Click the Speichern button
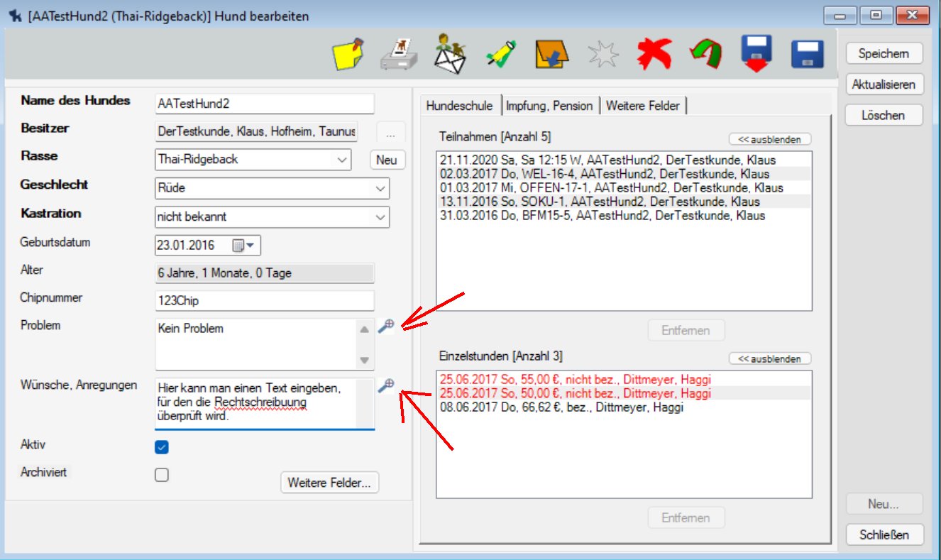The height and width of the screenshot is (560, 941). [x=884, y=53]
